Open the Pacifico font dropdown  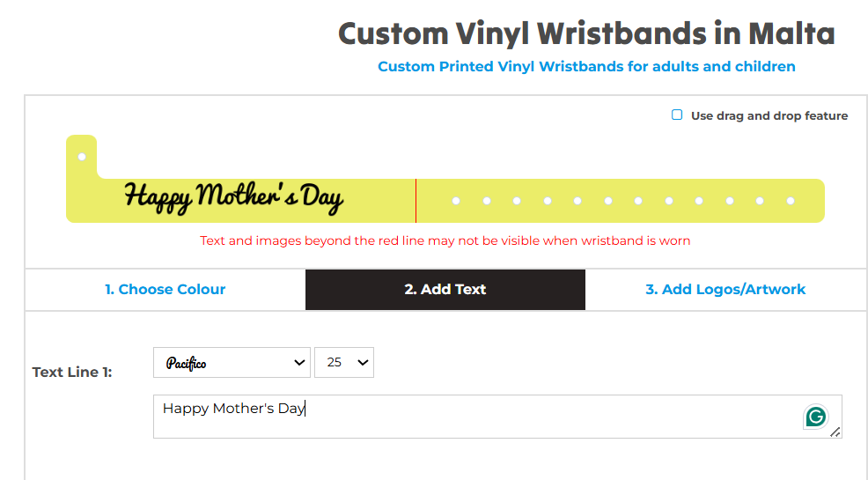point(232,362)
